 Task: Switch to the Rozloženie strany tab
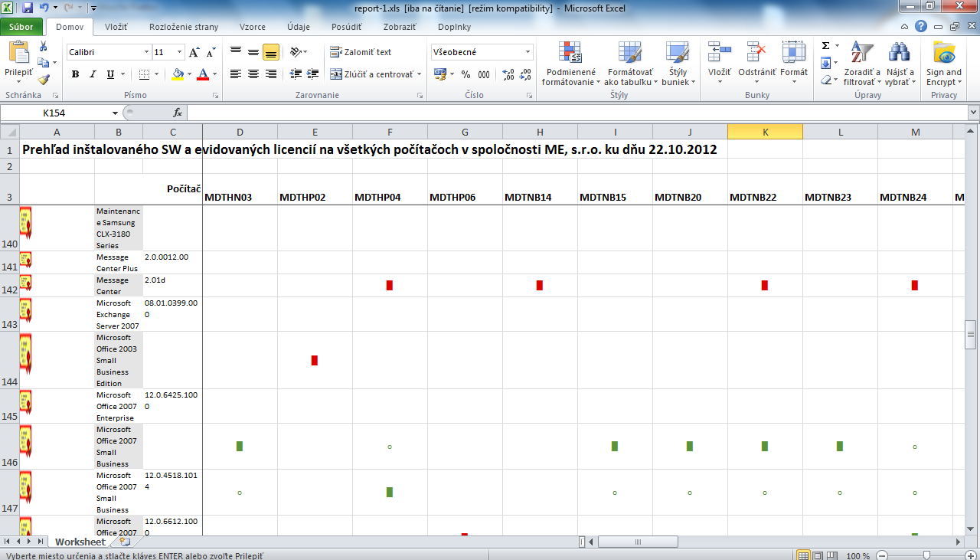coord(184,27)
